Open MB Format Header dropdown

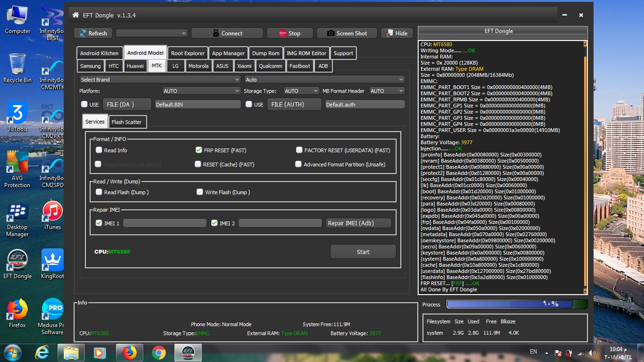(387, 91)
